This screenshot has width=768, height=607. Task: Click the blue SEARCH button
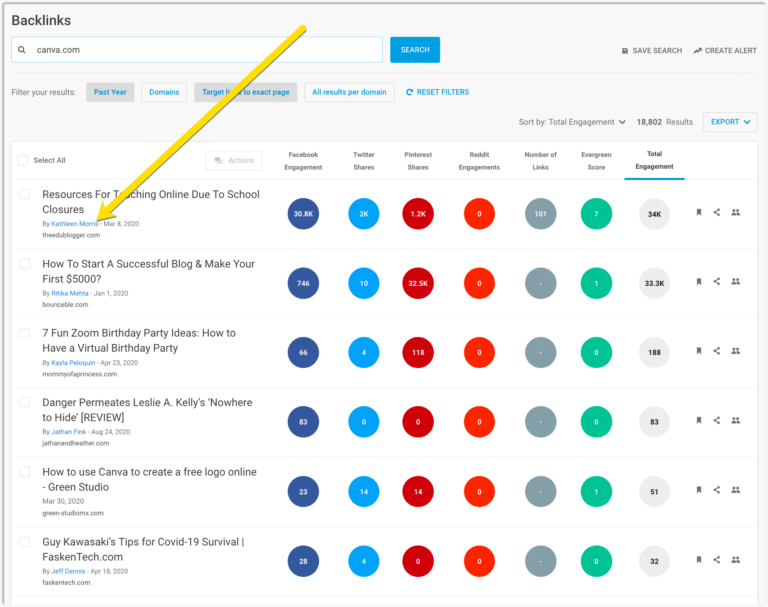pos(415,49)
